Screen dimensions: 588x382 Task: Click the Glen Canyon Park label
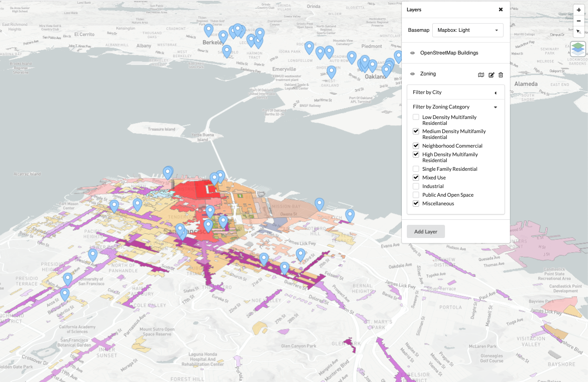click(x=298, y=346)
